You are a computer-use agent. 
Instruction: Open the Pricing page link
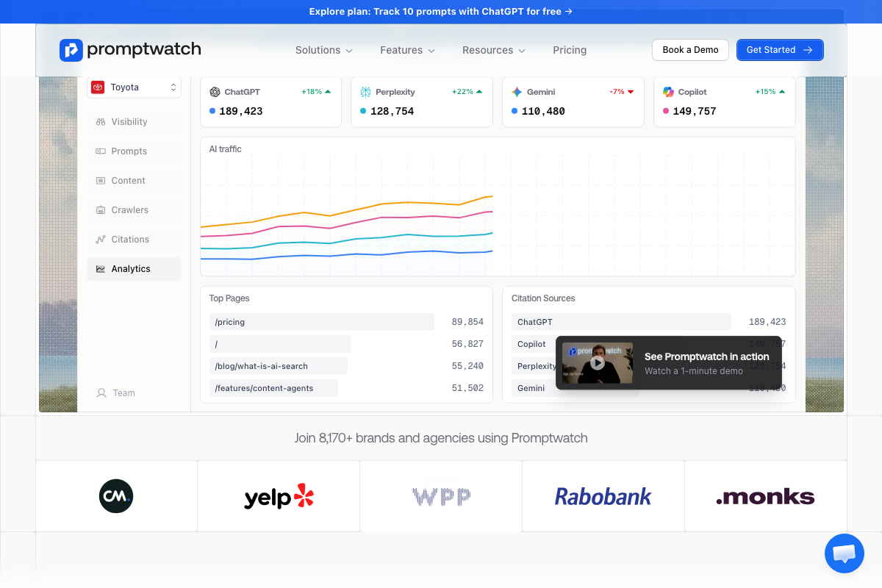tap(570, 50)
